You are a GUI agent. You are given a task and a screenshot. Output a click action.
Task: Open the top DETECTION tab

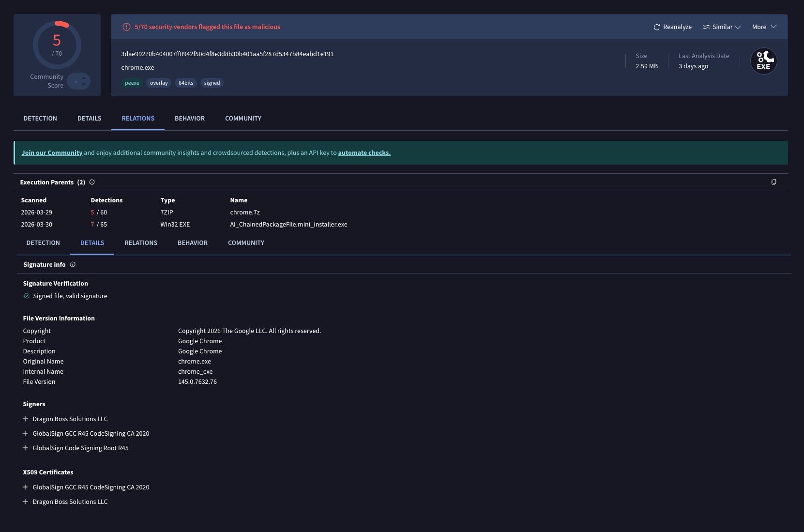[40, 118]
